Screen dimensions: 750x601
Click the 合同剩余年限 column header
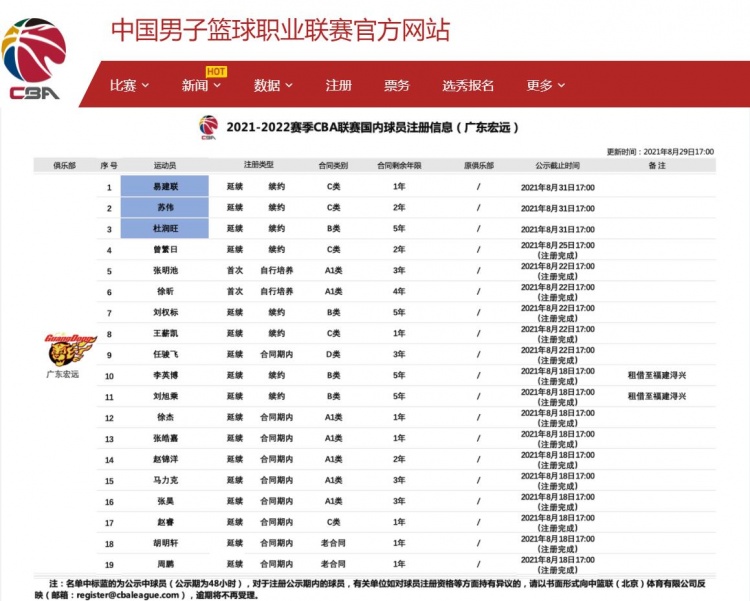click(399, 166)
